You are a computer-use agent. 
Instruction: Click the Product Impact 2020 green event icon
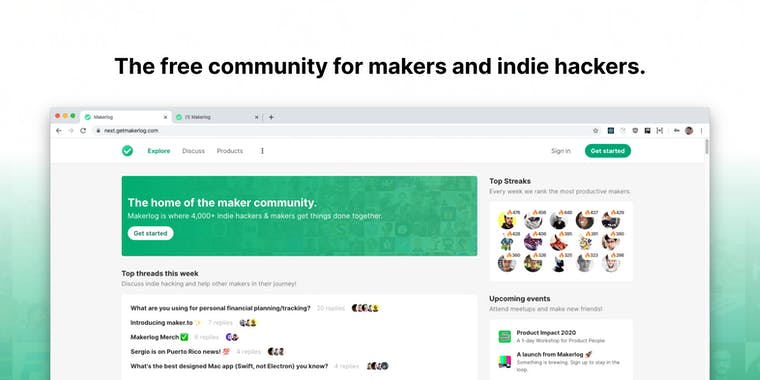(x=505, y=336)
